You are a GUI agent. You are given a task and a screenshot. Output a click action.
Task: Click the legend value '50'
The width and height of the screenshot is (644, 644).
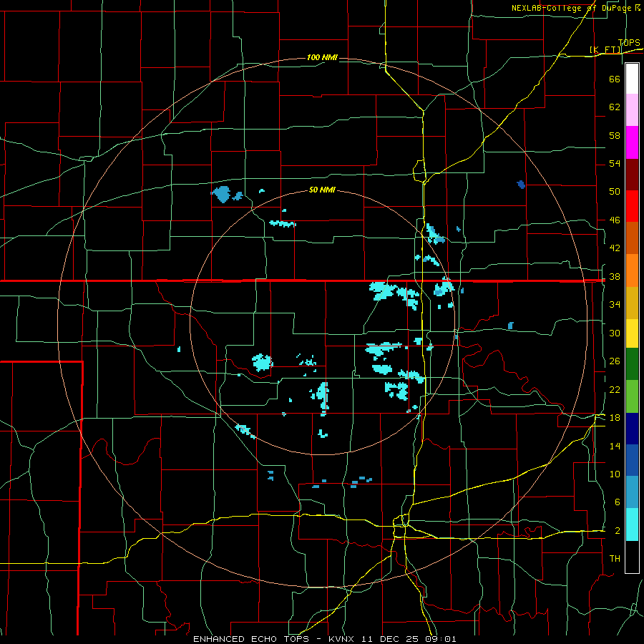[x=615, y=192]
